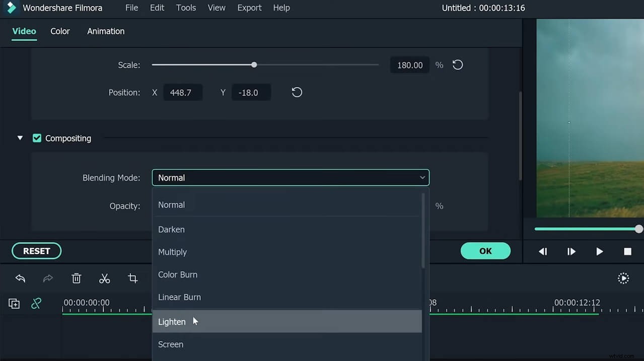644x361 pixels.
Task: Select the scissors split tool
Action: coord(104,278)
